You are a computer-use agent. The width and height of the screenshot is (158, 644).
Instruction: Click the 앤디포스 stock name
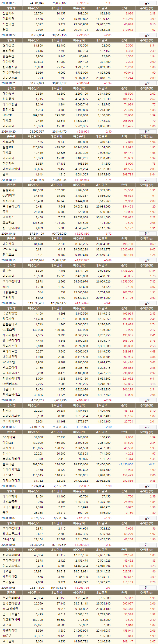click(x=8, y=255)
